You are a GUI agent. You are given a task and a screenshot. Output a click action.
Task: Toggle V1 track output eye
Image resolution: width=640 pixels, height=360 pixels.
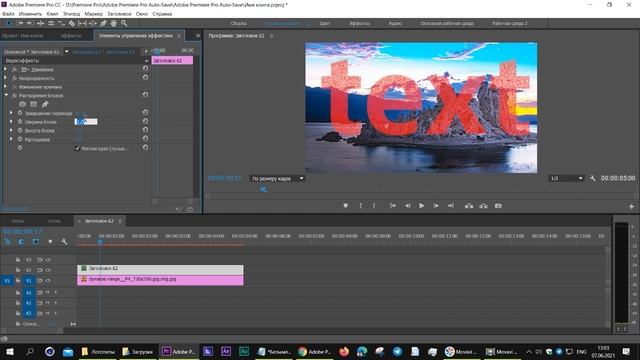pyautogui.click(x=48, y=280)
